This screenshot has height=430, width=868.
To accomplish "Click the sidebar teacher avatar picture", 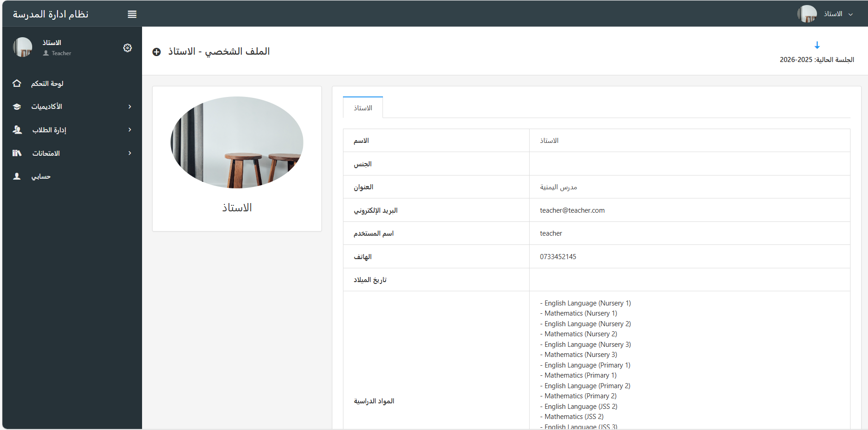I will point(23,47).
